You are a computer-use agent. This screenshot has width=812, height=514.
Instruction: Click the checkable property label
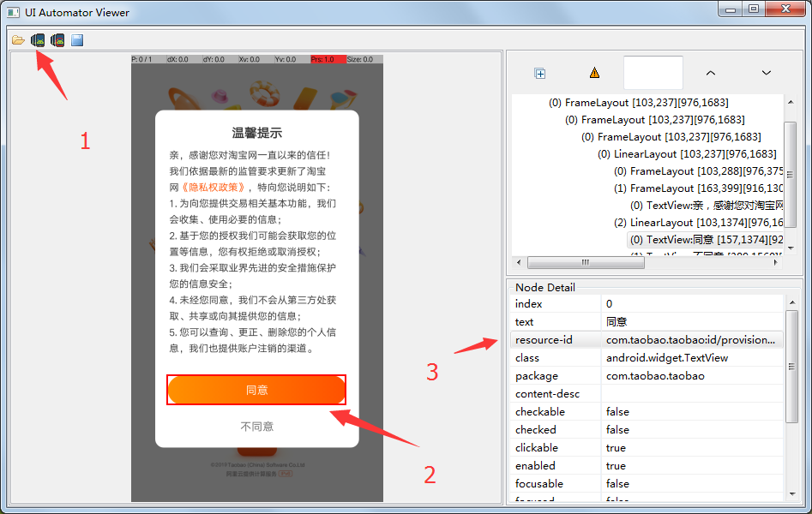[x=539, y=411]
